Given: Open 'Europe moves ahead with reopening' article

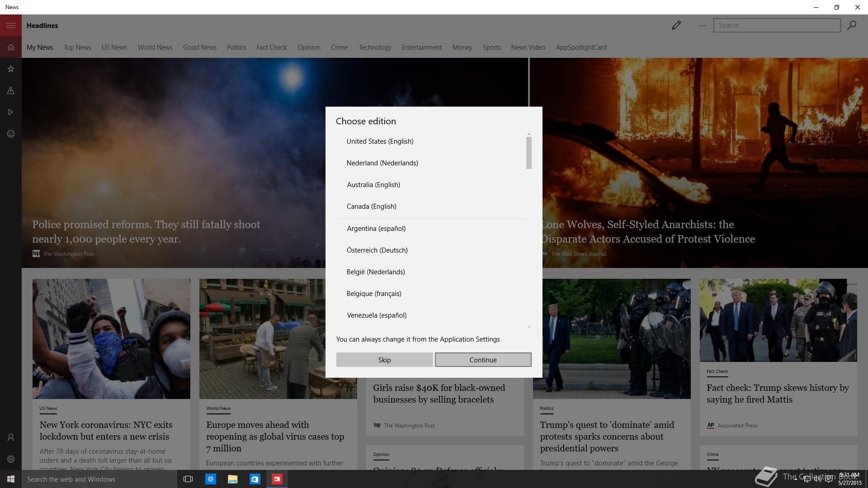Looking at the screenshot, I should [x=275, y=436].
